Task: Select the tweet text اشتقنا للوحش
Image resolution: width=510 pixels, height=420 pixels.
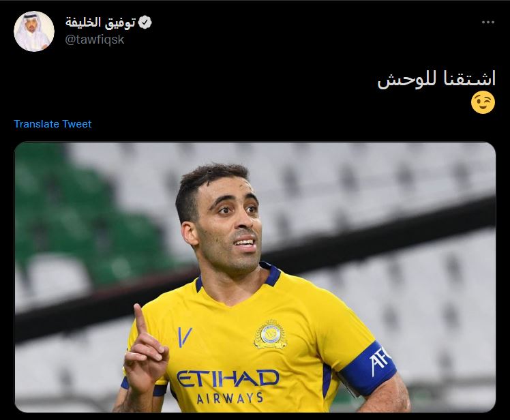Action: pyautogui.click(x=436, y=79)
